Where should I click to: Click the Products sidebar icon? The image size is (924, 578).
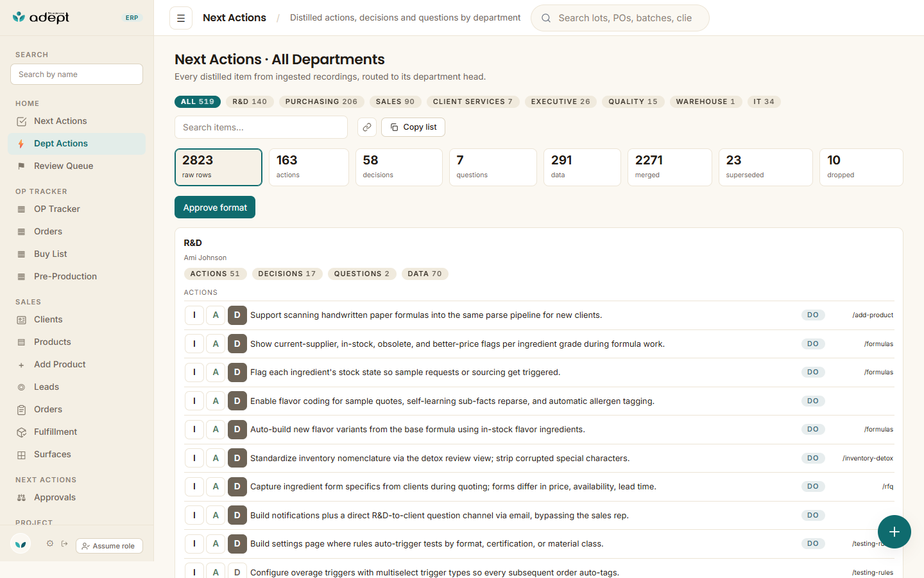(x=22, y=342)
